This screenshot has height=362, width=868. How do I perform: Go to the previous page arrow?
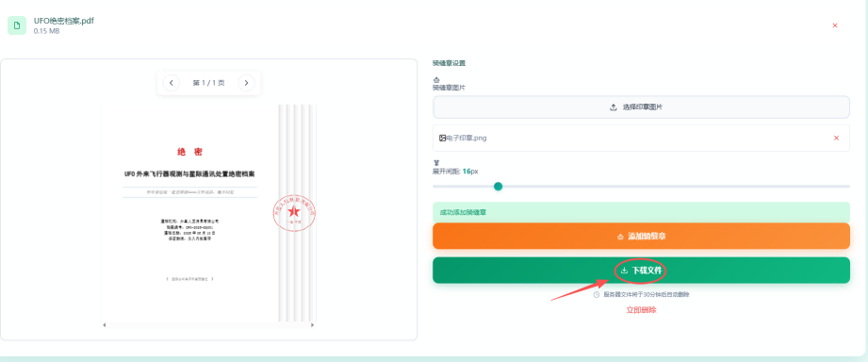pyautogui.click(x=171, y=83)
